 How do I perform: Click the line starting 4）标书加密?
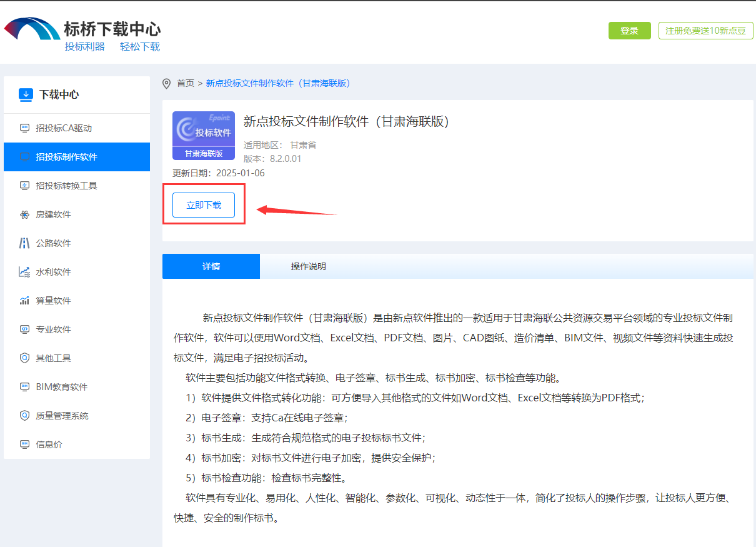(311, 458)
